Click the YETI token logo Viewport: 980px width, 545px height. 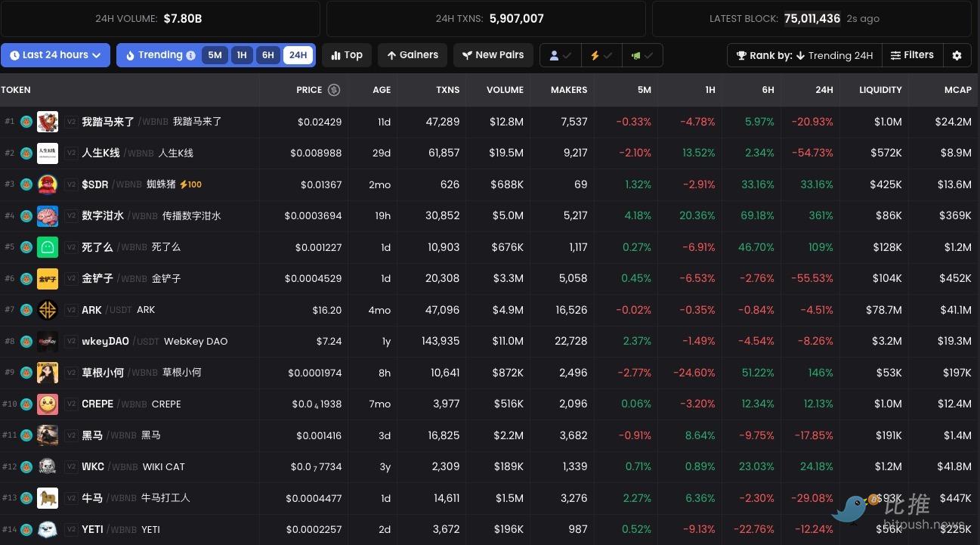click(x=48, y=529)
